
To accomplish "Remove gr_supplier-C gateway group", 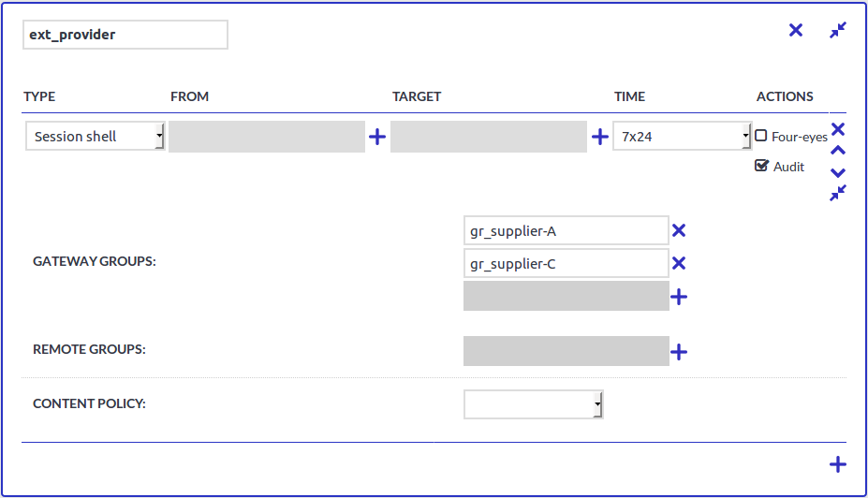I will 679,264.
